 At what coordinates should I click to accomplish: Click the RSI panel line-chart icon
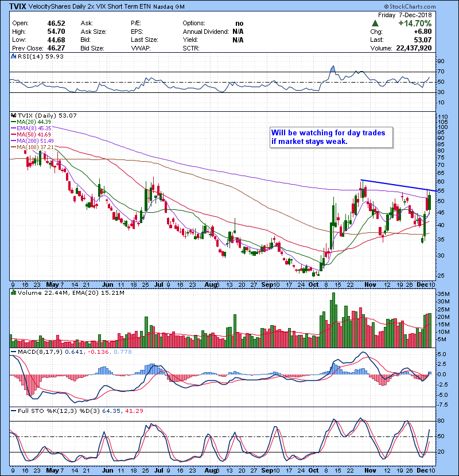coord(13,56)
